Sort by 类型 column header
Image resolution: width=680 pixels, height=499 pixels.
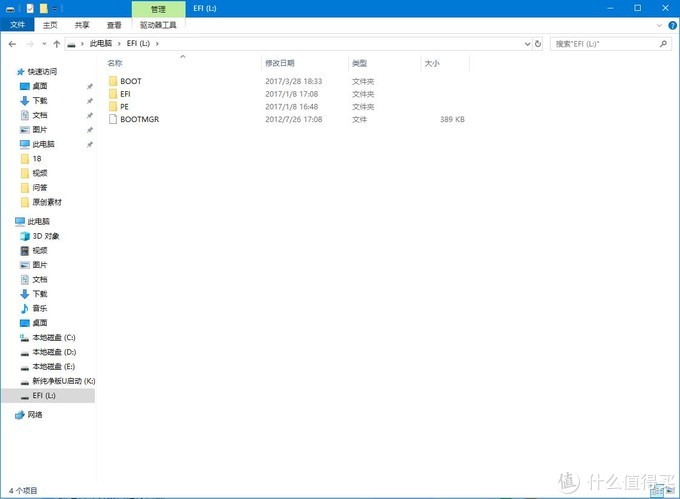359,63
